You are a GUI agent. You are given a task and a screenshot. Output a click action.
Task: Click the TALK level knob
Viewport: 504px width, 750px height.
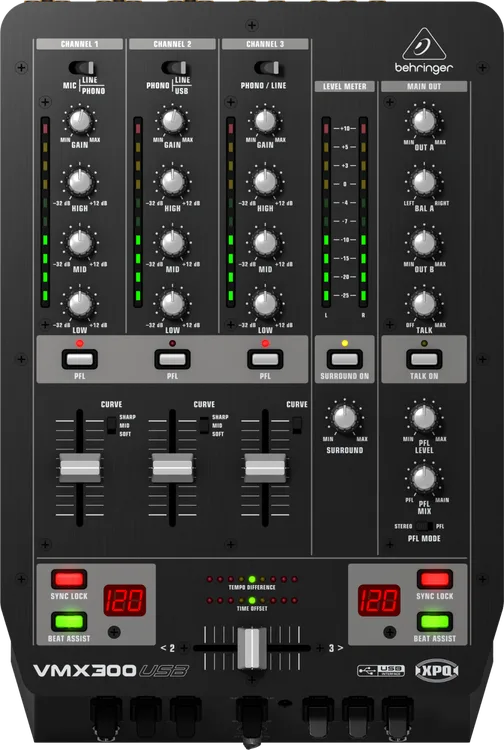424,304
